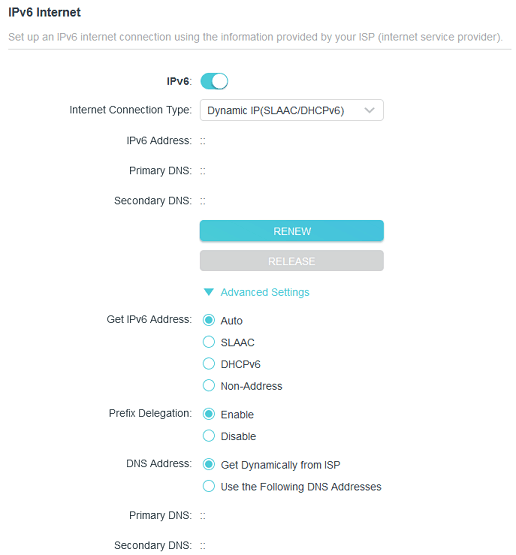Click the Advanced Settings link text
Image resolution: width=516 pixels, height=555 pixels.
pyautogui.click(x=265, y=292)
